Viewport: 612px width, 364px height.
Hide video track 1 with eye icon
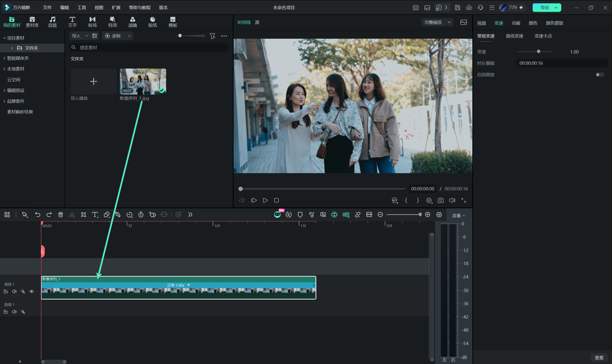(x=32, y=291)
